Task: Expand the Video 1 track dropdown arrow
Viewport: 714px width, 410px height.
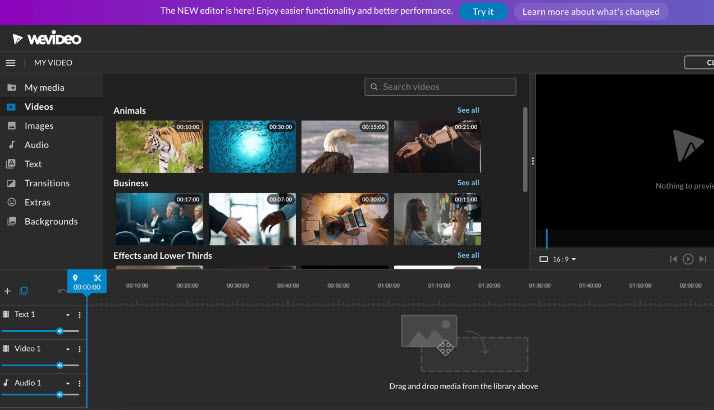Action: tap(68, 349)
